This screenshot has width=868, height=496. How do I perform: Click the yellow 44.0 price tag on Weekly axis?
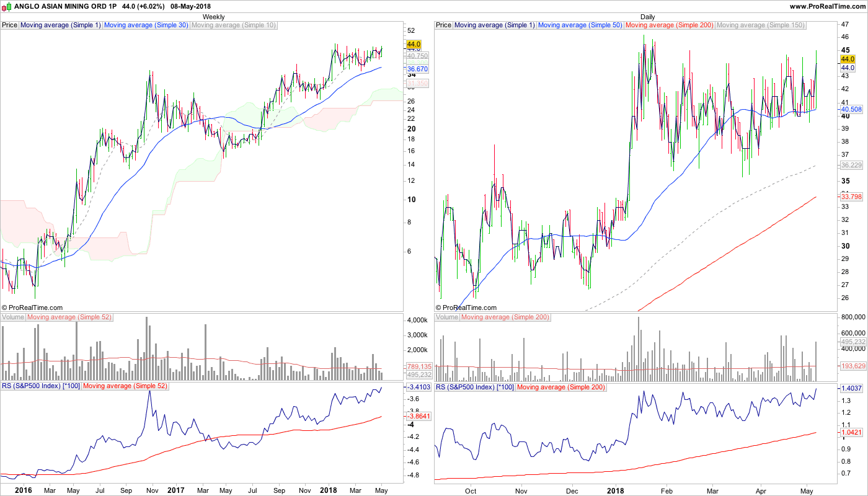point(414,45)
